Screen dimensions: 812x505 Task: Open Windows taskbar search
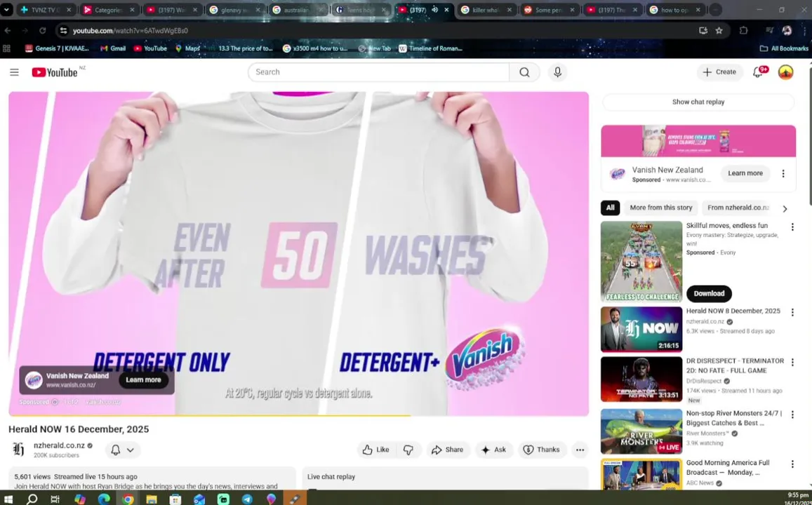[32, 499]
